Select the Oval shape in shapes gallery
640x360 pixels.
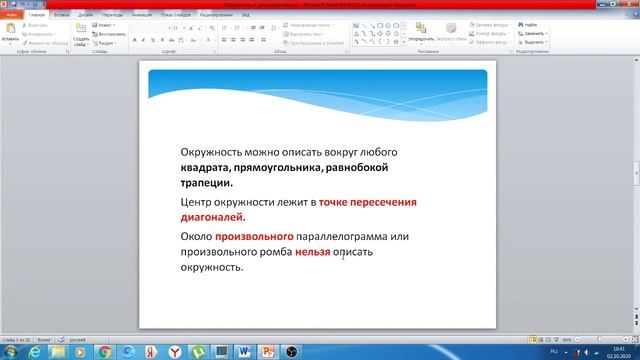[388, 26]
